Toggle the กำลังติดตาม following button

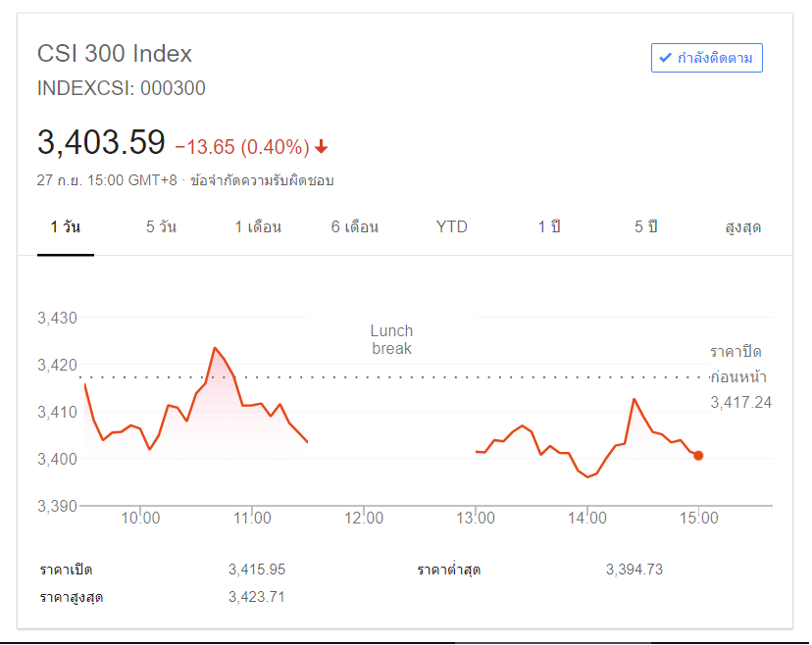coord(706,58)
